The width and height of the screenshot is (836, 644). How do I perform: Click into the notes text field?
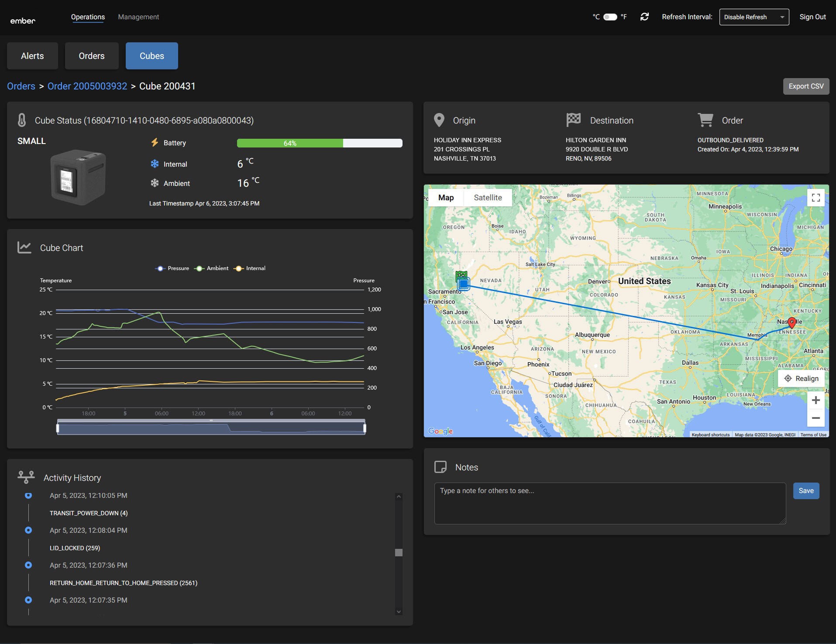609,503
